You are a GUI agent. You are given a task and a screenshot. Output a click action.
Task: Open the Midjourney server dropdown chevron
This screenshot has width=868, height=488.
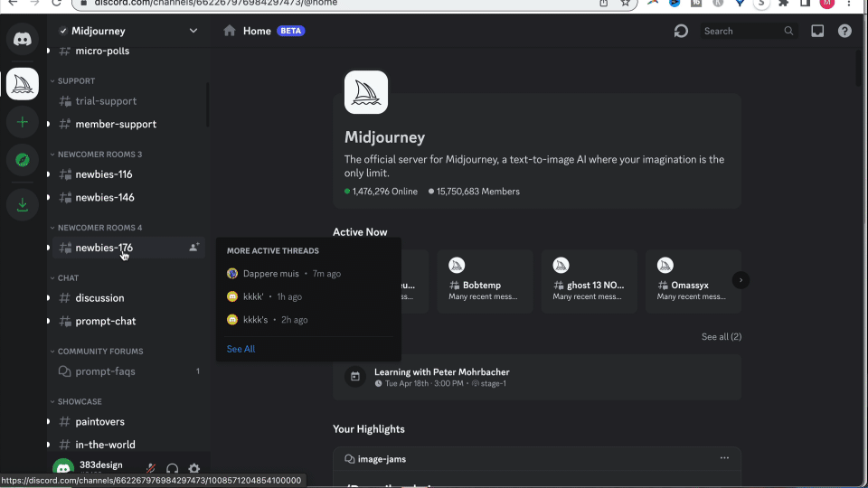tap(193, 31)
